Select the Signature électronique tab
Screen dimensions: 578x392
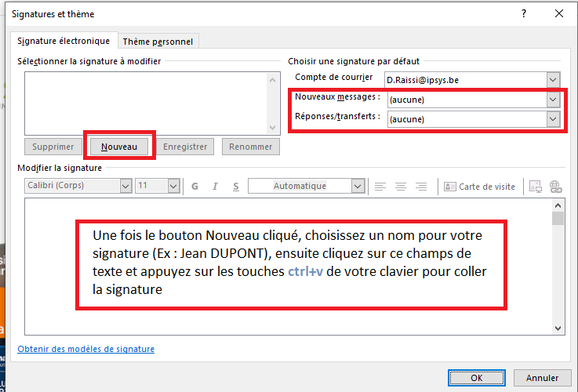[x=65, y=41]
